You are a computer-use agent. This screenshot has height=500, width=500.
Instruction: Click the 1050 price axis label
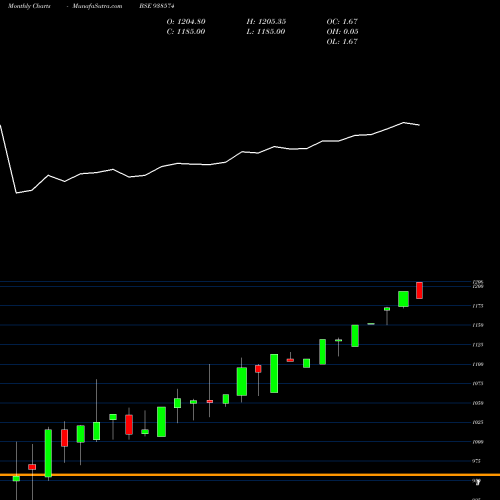tap(478, 403)
